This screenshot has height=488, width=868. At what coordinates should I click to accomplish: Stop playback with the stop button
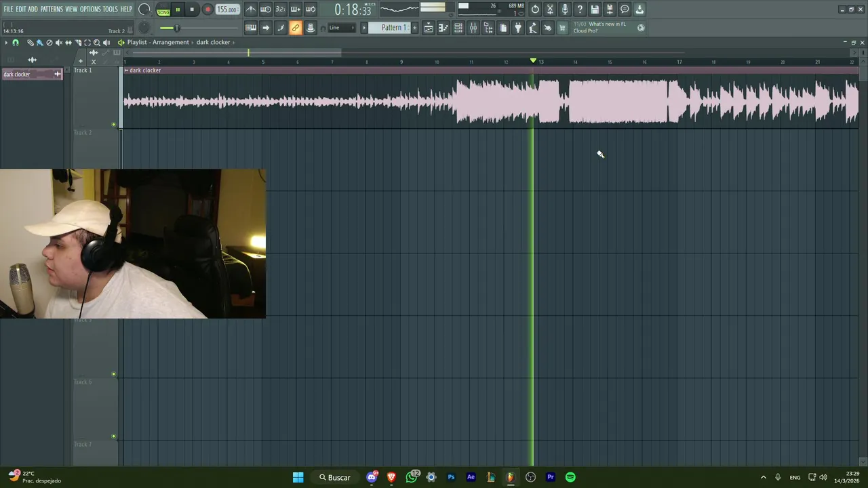point(192,9)
